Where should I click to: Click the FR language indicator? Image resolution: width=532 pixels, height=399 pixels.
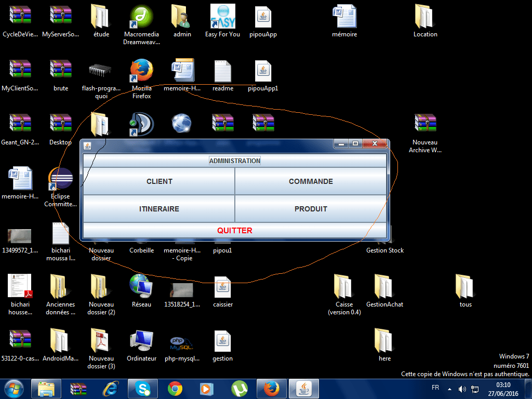point(435,387)
